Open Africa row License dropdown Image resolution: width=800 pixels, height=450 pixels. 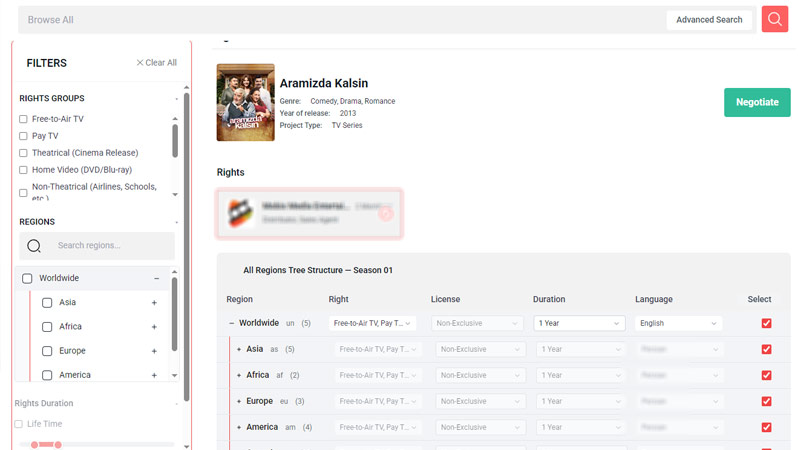pos(480,375)
